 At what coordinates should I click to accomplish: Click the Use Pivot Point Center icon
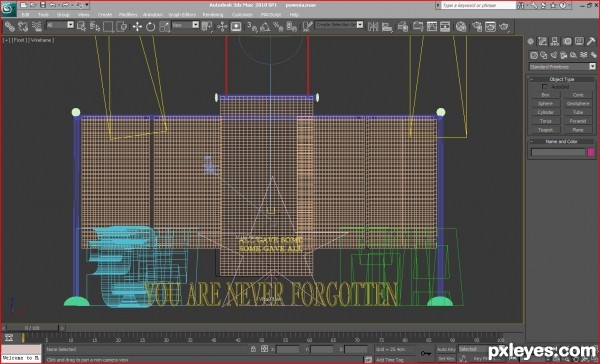[207, 26]
